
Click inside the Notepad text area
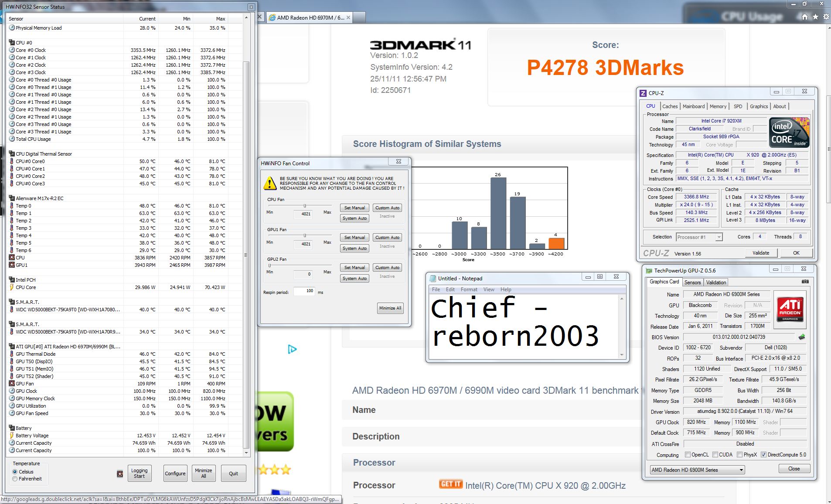[x=524, y=327]
